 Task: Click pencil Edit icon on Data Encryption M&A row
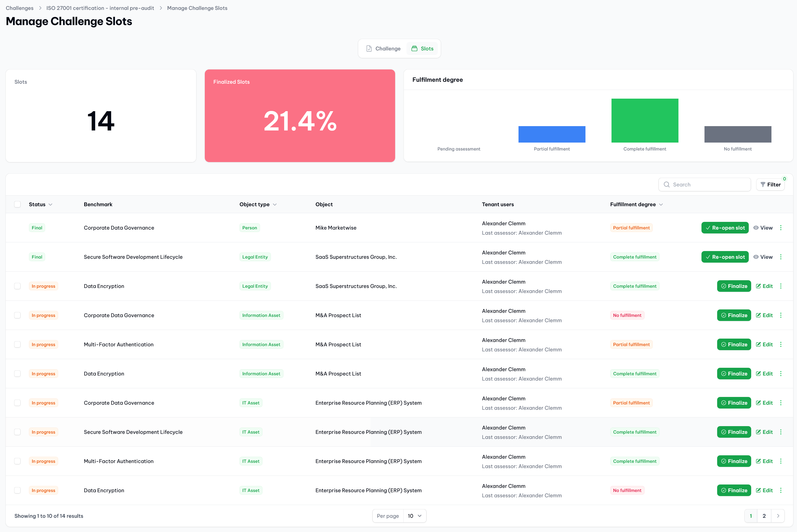tap(758, 374)
